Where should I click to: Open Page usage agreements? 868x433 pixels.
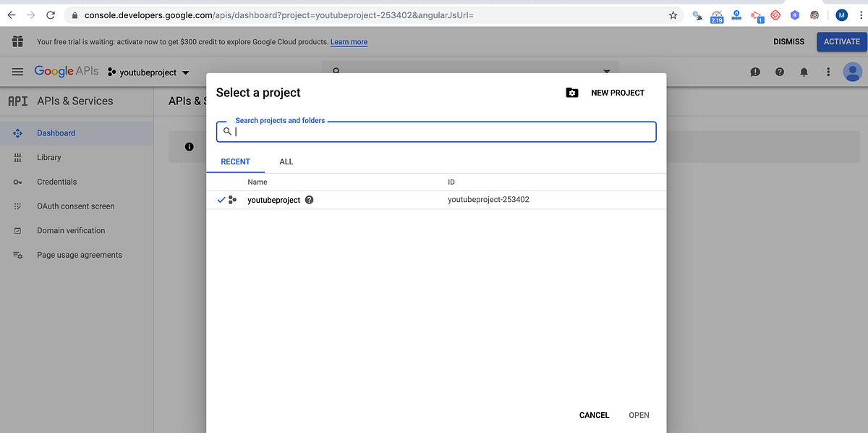(78, 254)
